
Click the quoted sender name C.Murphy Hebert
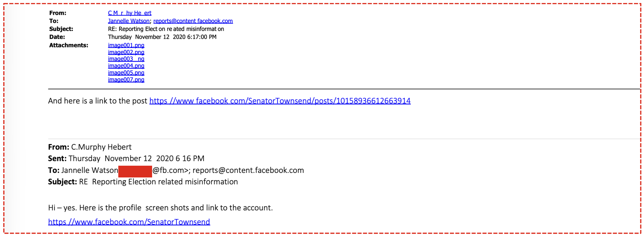101,147
